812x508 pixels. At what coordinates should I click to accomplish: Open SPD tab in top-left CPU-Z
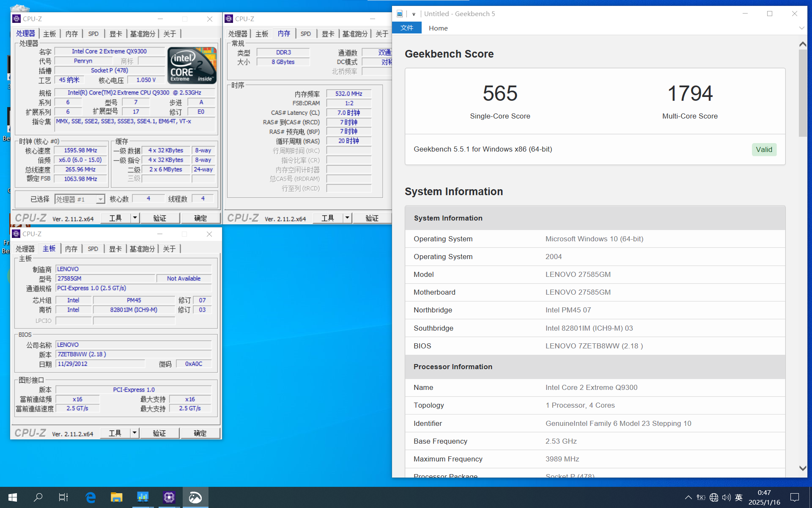(x=93, y=34)
